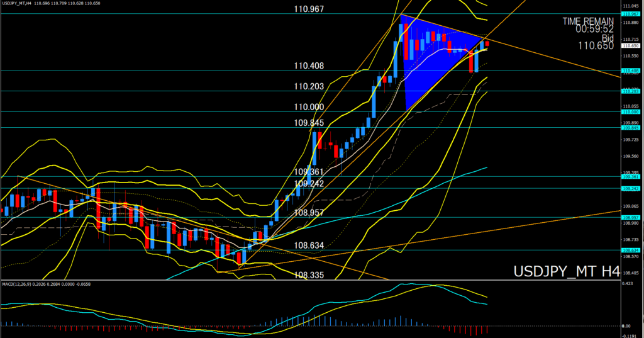Image resolution: width=644 pixels, height=338 pixels.
Task: Click the large USDJPY_MT H4 symbol label
Action: point(567,271)
